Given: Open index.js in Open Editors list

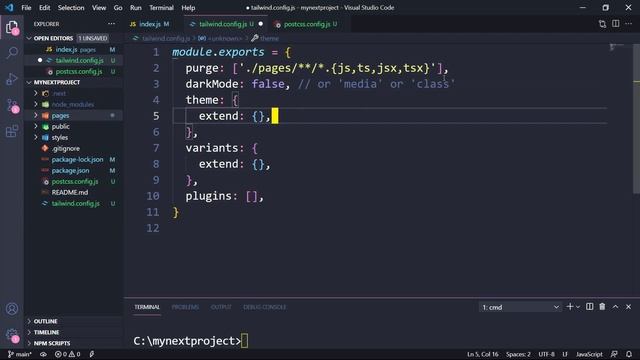Looking at the screenshot, I should coord(73,49).
